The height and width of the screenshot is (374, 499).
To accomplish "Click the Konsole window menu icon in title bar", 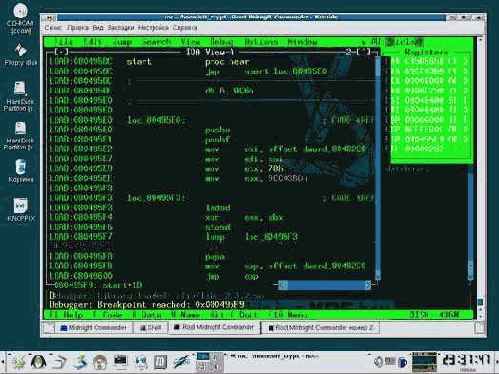I will click(x=50, y=17).
